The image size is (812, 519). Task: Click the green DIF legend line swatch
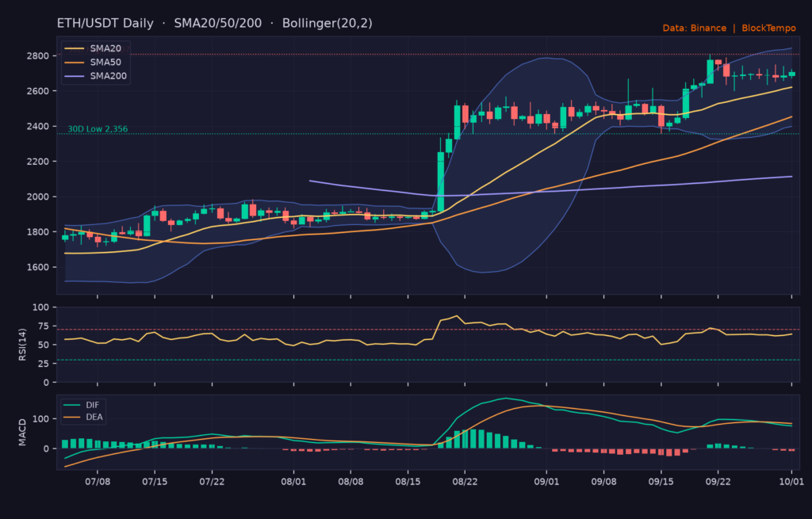click(71, 405)
